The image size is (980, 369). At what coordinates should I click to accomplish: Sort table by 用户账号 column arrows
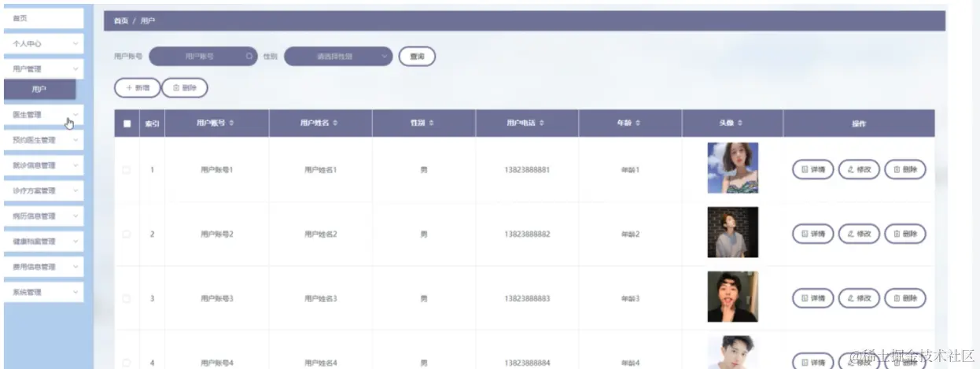(231, 124)
